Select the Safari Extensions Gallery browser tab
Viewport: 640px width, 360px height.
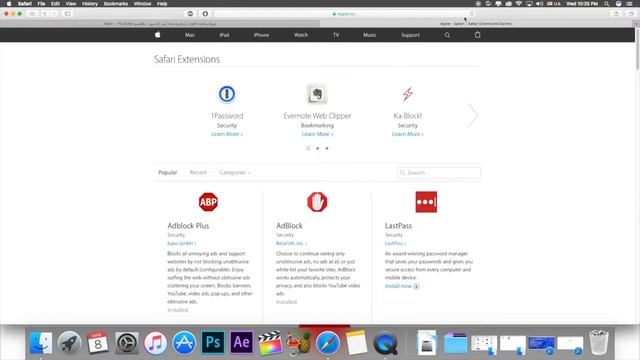(x=476, y=24)
